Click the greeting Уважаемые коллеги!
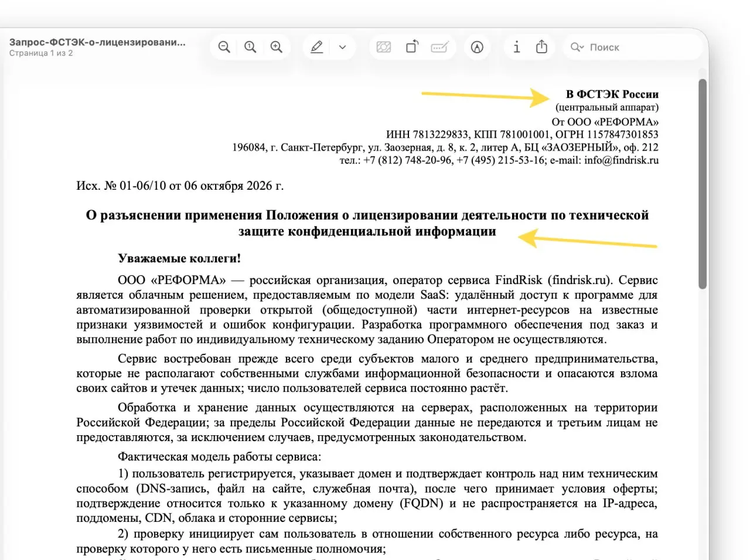The width and height of the screenshot is (750, 560). tap(179, 258)
